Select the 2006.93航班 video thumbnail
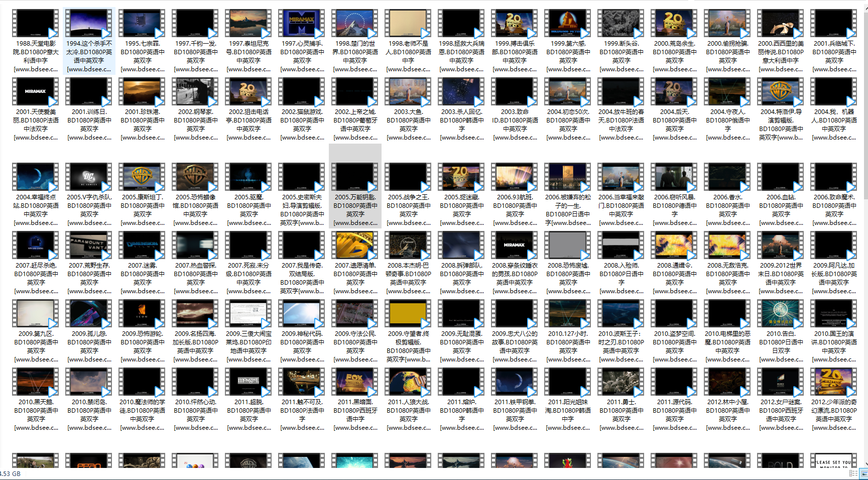This screenshot has height=480, width=868. [x=515, y=177]
